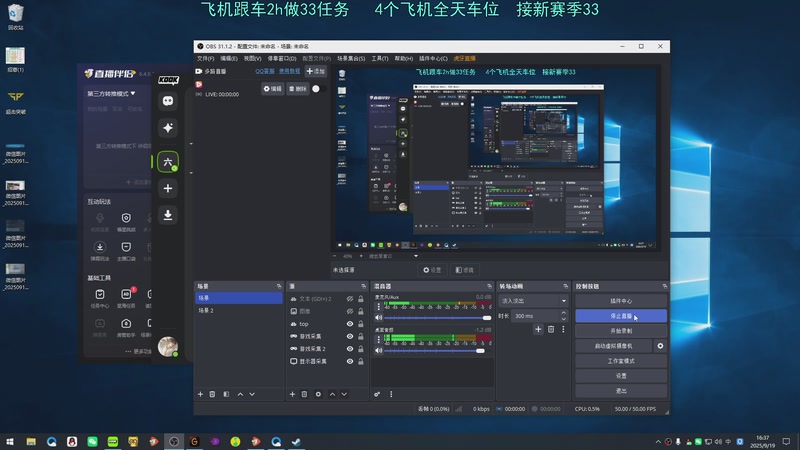Open the transition type dropdown
This screenshot has height=450, width=800.
(533, 301)
